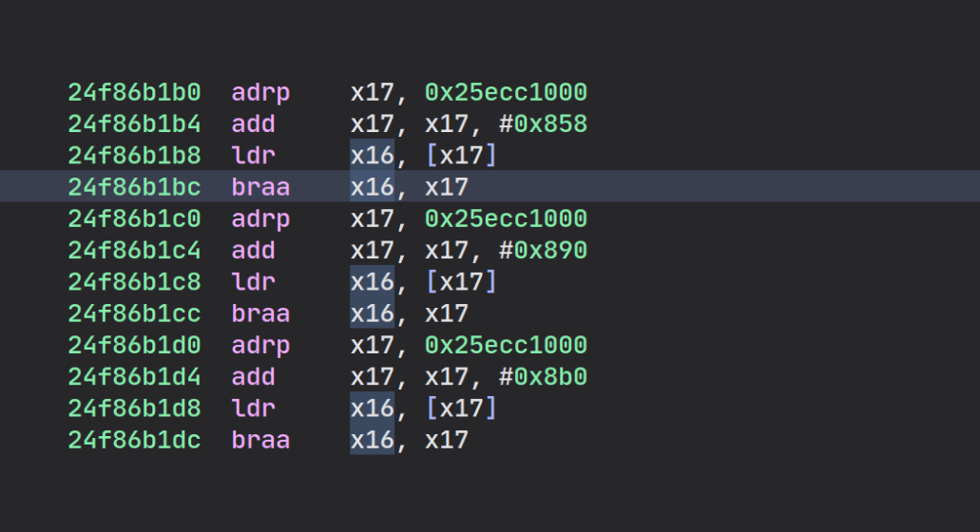Image resolution: width=980 pixels, height=532 pixels.
Task: Select the adrp mnemonic at 24f86b1b0
Action: [x=260, y=92]
